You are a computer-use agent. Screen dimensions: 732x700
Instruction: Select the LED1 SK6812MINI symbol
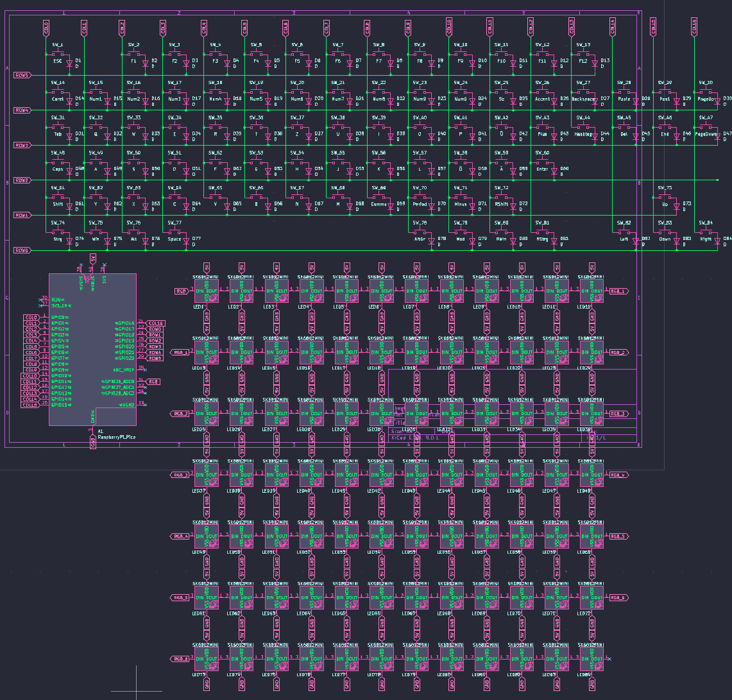click(x=207, y=291)
